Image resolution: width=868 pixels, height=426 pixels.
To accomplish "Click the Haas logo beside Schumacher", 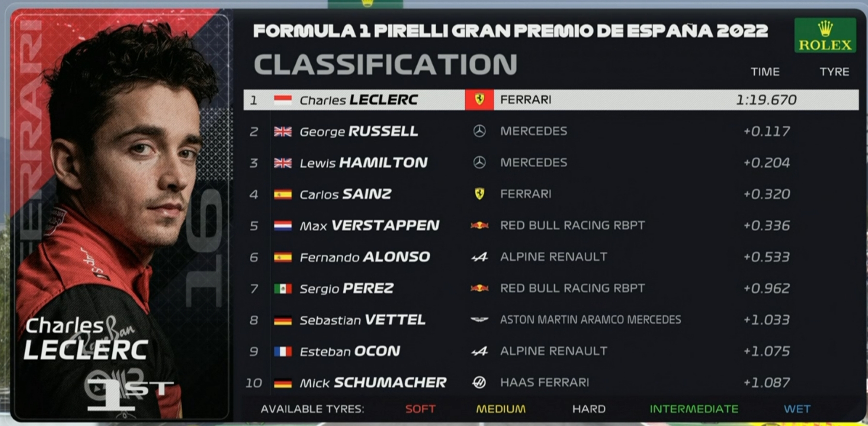I will pos(479,382).
